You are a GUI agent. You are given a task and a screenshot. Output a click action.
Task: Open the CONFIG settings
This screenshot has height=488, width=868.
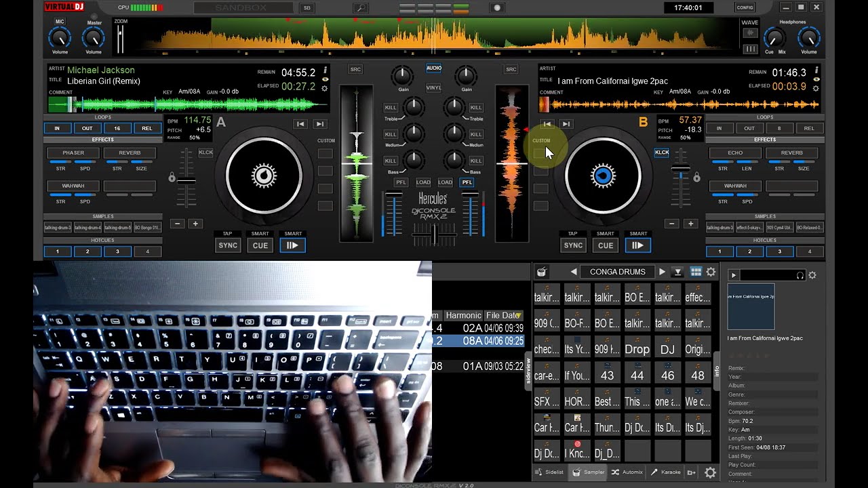pos(745,7)
